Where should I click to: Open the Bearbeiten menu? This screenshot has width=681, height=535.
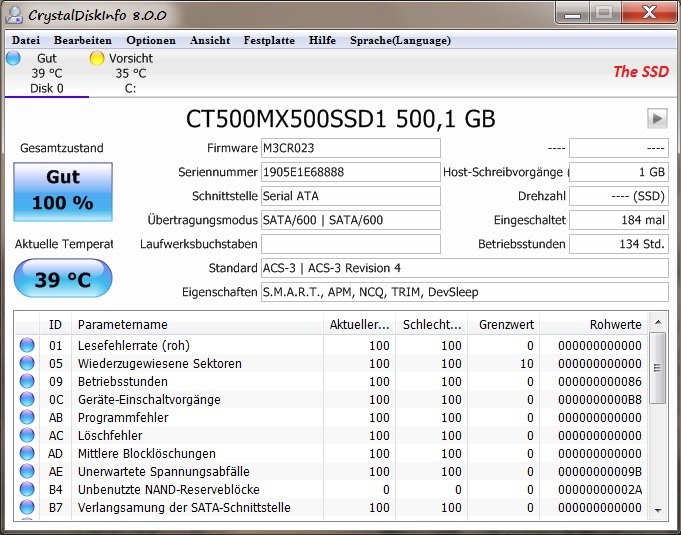click(83, 40)
